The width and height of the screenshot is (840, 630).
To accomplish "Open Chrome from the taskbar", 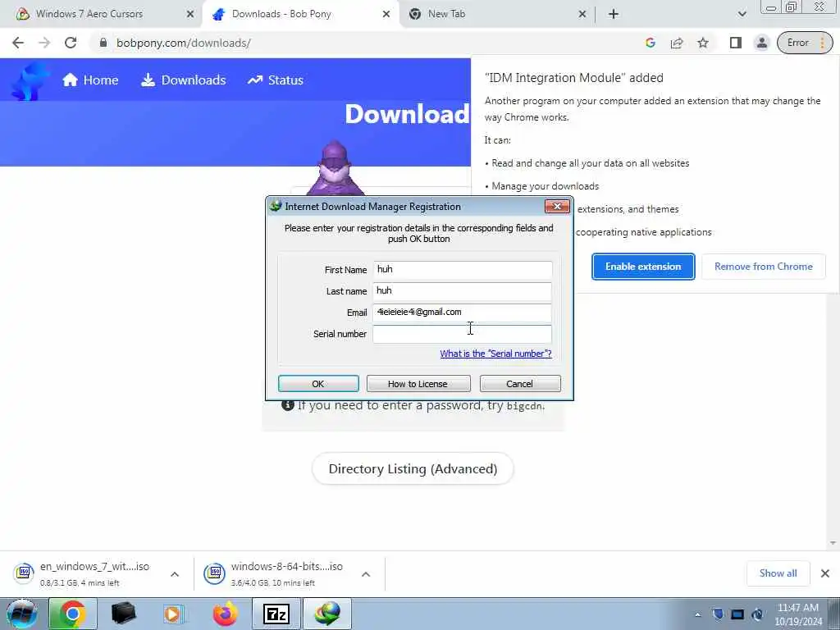I will coord(73,614).
